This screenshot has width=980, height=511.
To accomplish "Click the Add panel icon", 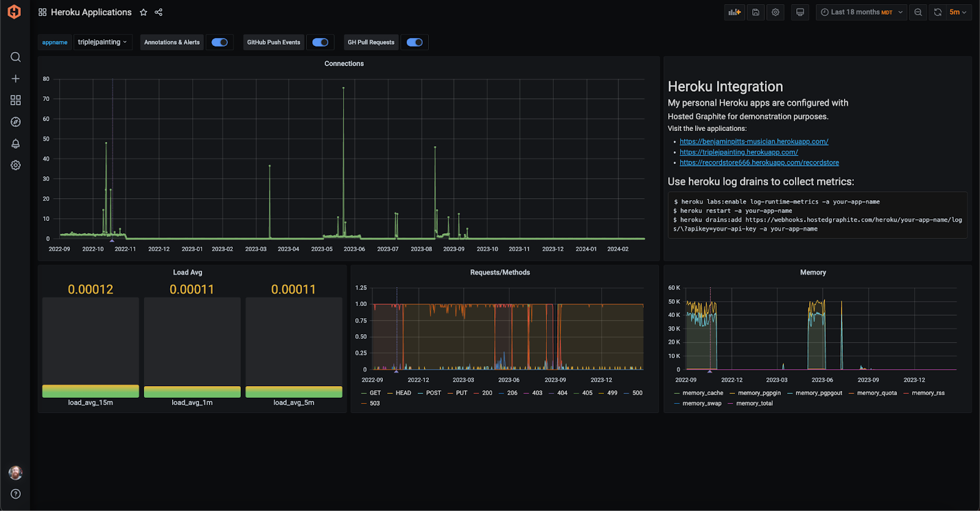I will tap(734, 12).
